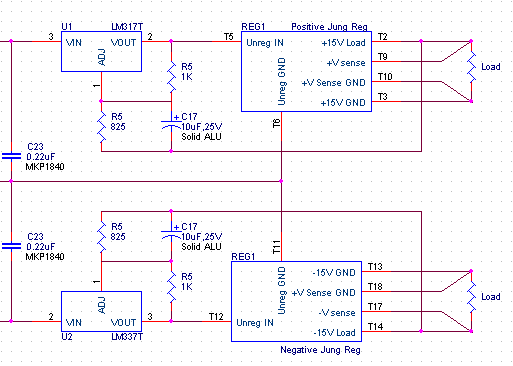Select the 1K resistor symbol beside U1 VOUT

pos(171,77)
